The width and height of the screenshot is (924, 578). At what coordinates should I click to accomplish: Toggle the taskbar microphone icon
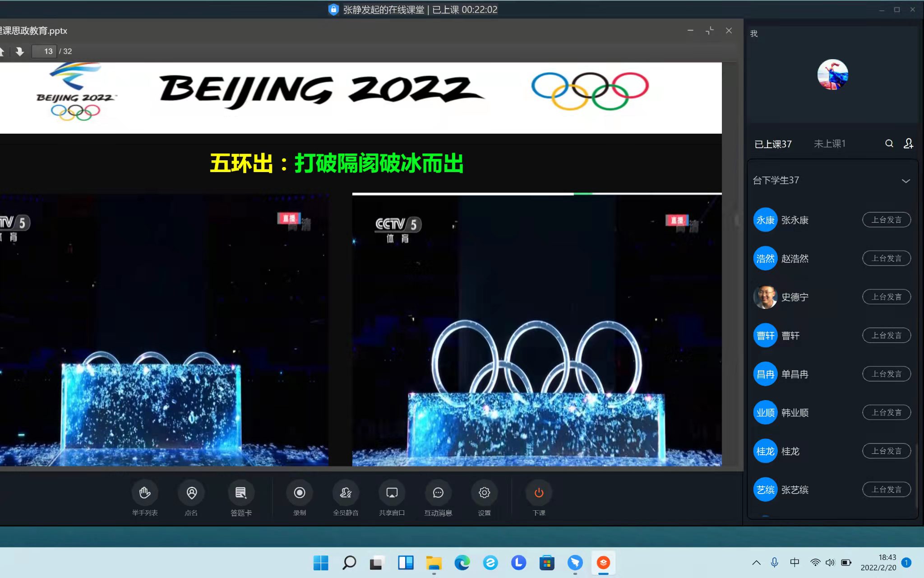[x=774, y=562]
